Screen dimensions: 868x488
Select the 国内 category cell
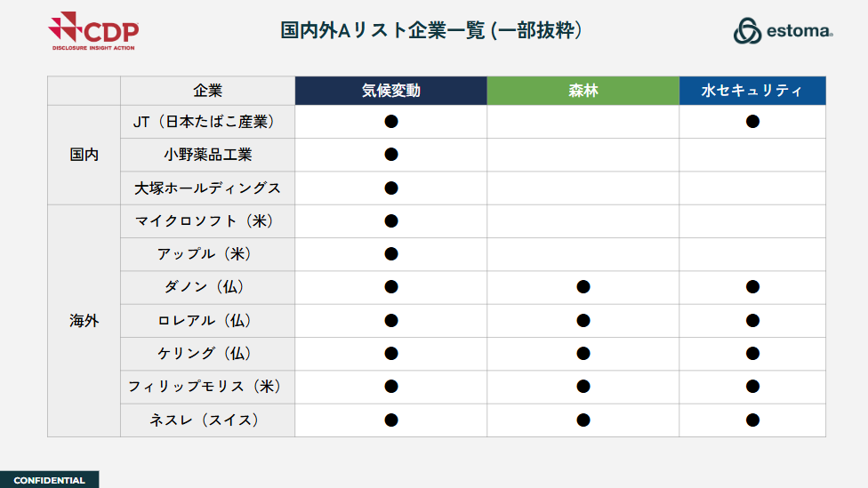click(84, 155)
